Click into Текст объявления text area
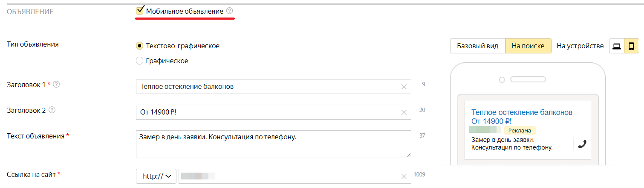Image resolution: width=644 pixels, height=188 pixels. (x=273, y=144)
